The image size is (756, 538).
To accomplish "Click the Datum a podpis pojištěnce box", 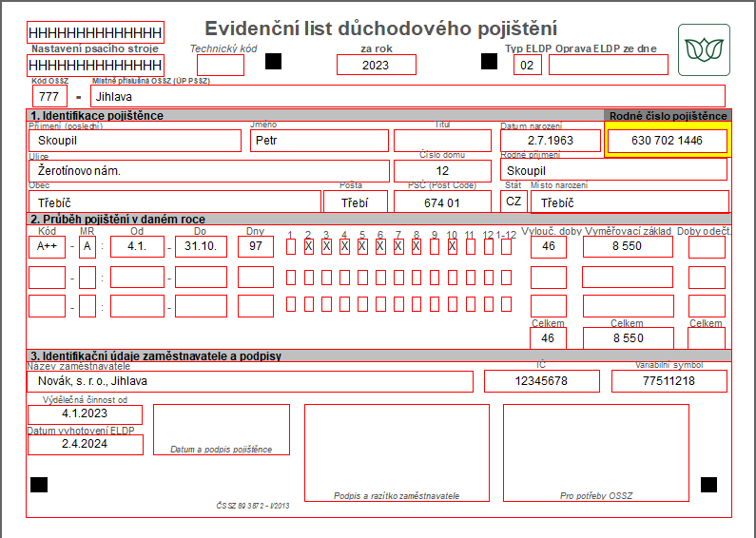I will click(x=222, y=430).
